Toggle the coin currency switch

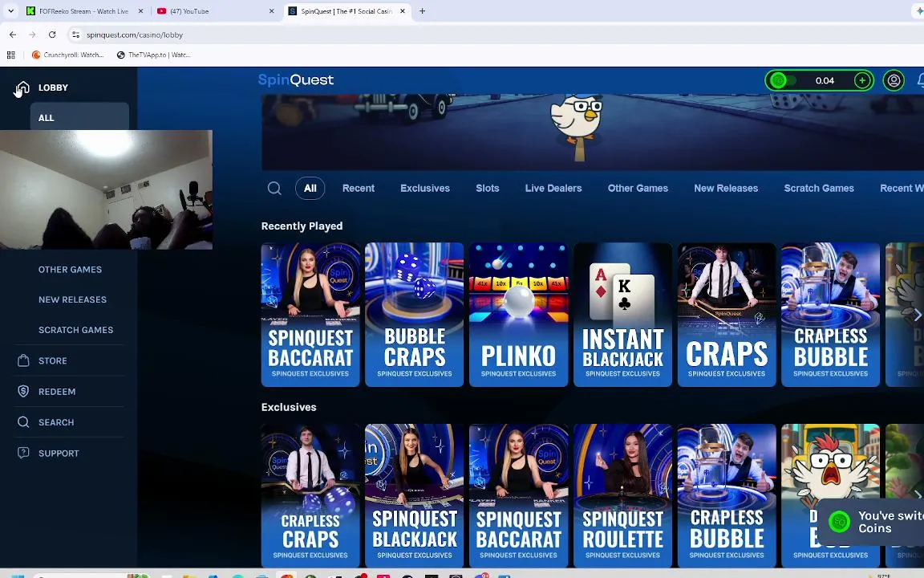coord(782,80)
